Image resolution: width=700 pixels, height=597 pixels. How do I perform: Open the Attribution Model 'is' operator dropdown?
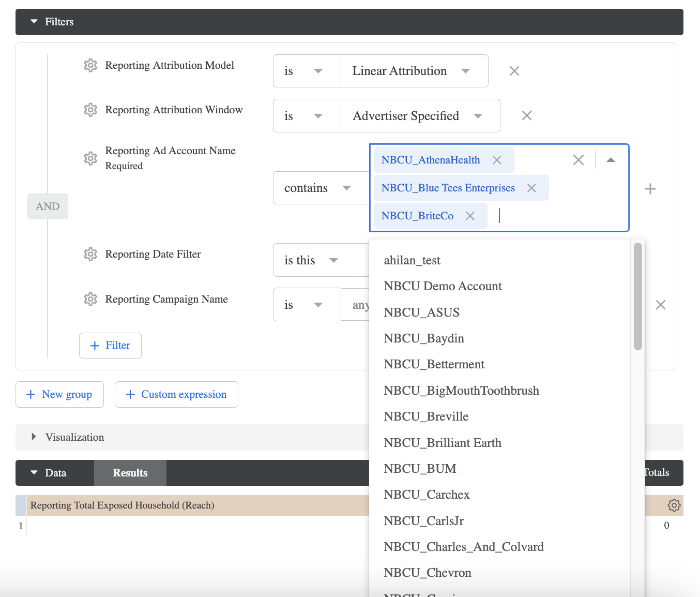307,71
